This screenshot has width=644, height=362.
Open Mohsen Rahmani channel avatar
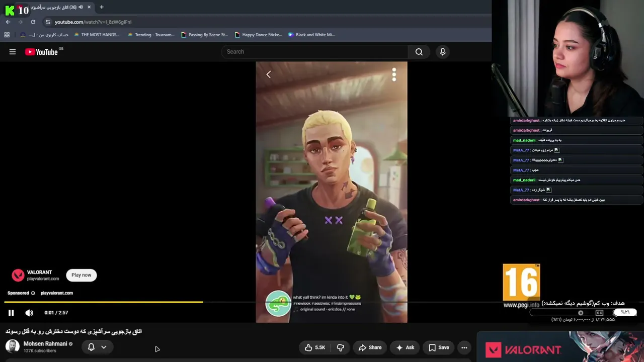13,346
